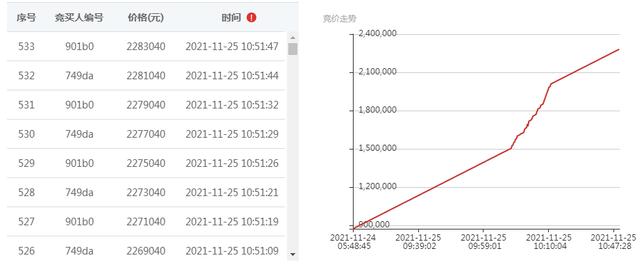644x274 pixels.
Task: Click the 竞买人编号 column header
Action: pos(79,17)
